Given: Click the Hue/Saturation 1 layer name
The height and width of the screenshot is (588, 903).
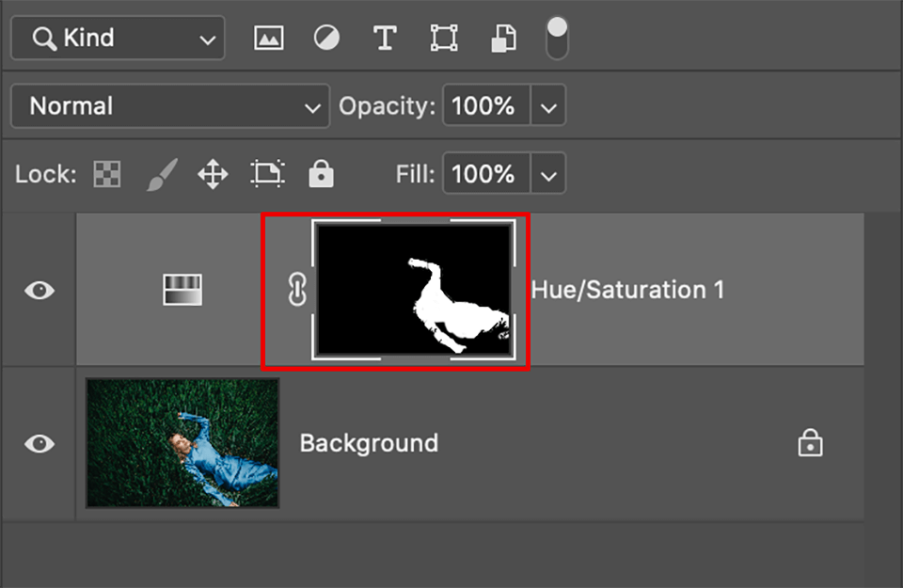Looking at the screenshot, I should pos(628,289).
